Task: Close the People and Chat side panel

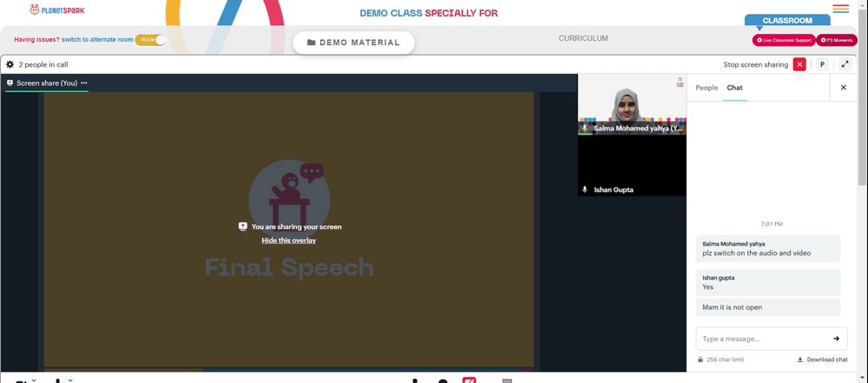Action: pos(843,88)
